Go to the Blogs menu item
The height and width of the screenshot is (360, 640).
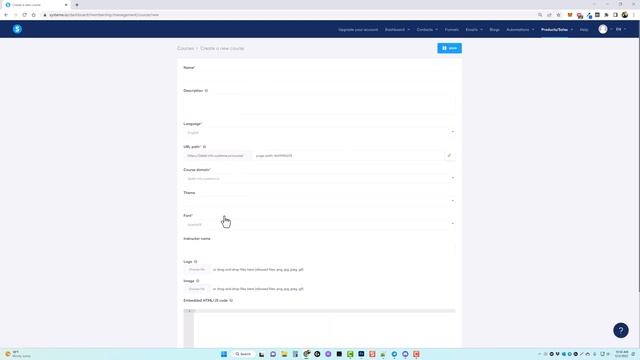point(494,29)
